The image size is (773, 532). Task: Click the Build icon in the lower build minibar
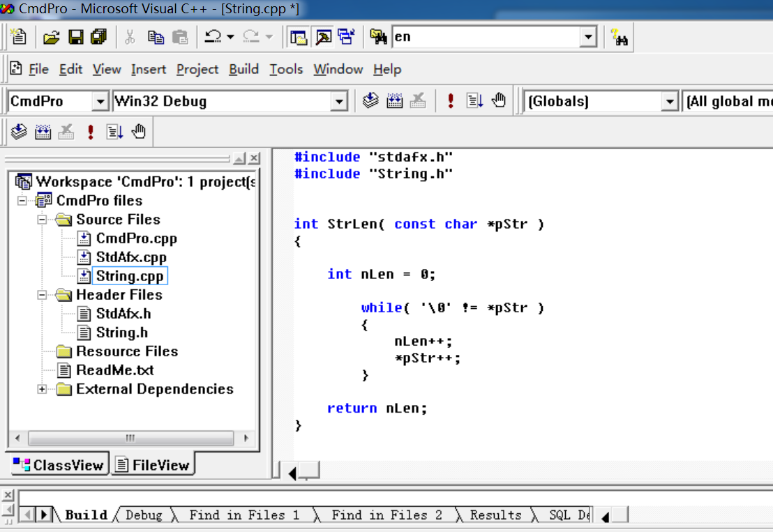[43, 132]
